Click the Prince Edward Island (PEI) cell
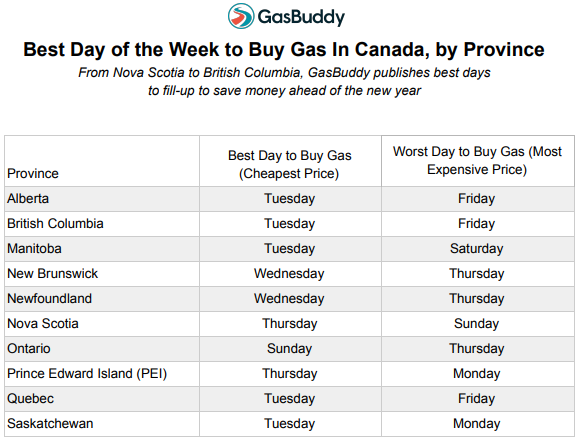The width and height of the screenshot is (582, 448). tap(102, 374)
